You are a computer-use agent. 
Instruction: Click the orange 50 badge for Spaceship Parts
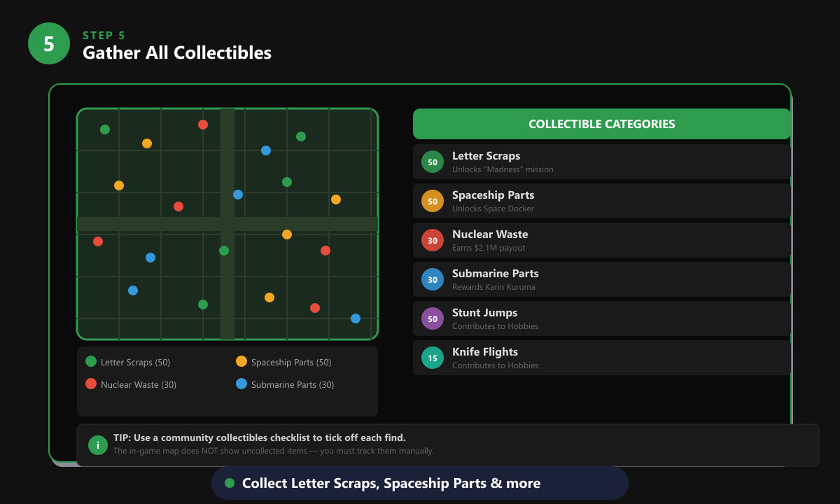(x=433, y=202)
